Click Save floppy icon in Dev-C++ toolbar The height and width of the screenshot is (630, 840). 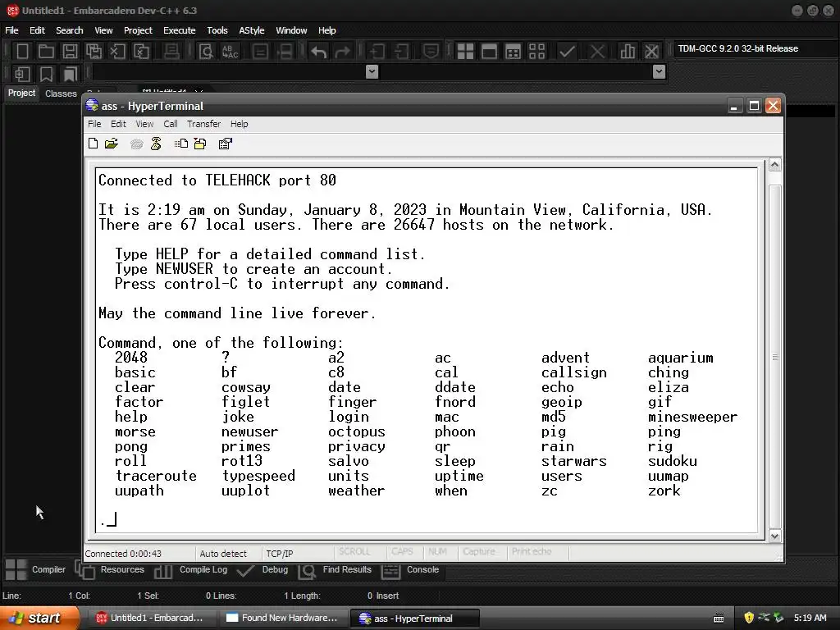70,52
